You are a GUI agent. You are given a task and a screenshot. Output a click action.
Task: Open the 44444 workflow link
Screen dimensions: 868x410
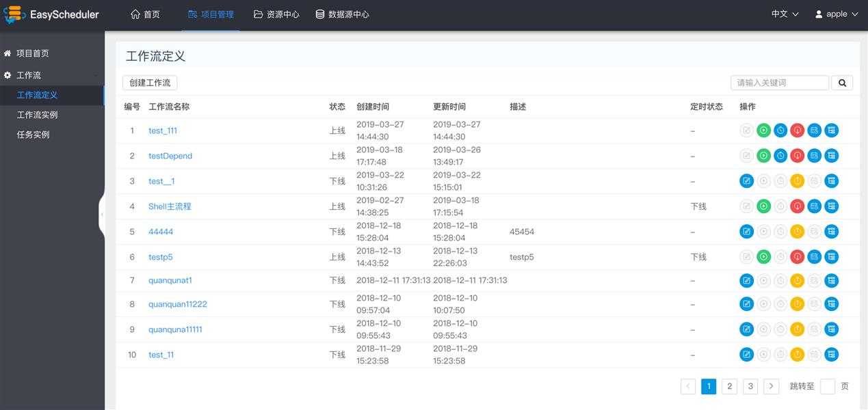161,232
